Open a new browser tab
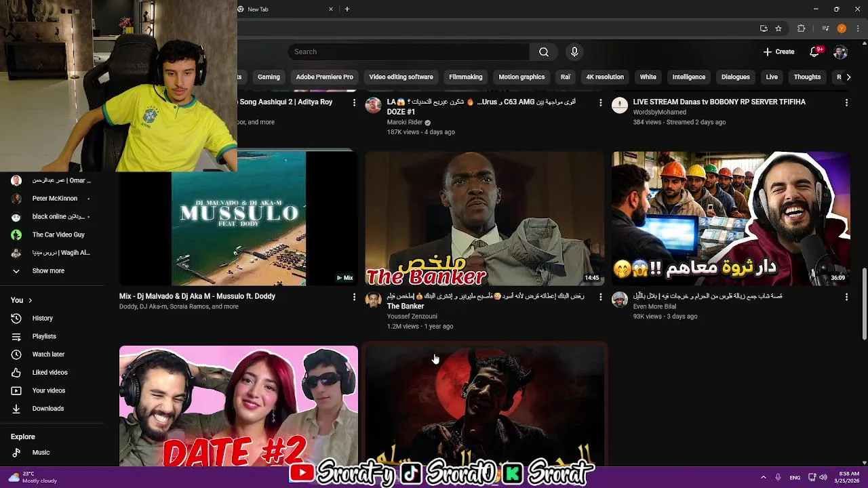The height and width of the screenshot is (488, 868). point(347,9)
